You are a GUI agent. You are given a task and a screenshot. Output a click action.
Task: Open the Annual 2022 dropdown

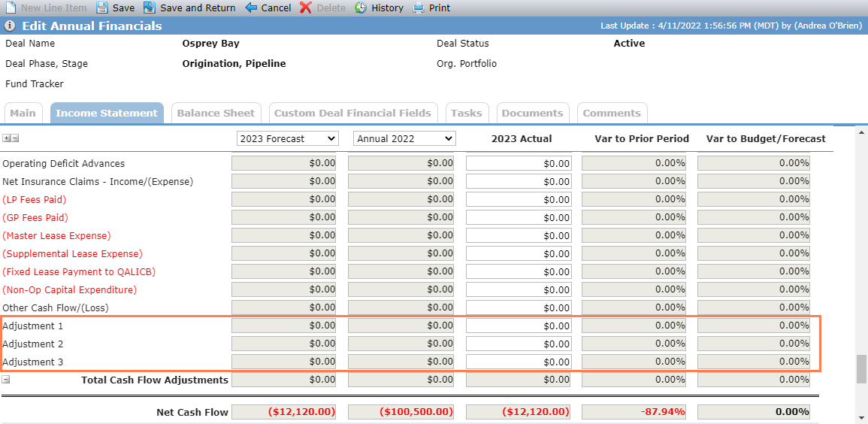404,139
